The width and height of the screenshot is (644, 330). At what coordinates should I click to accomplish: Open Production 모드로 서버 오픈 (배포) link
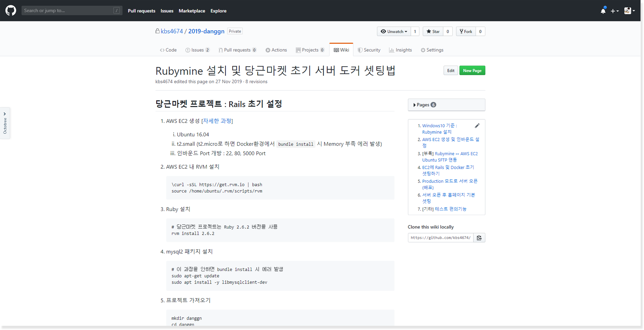click(x=450, y=184)
